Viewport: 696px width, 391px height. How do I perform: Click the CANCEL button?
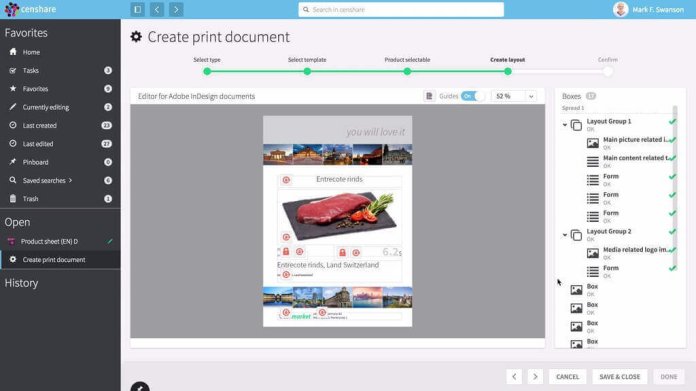click(567, 376)
